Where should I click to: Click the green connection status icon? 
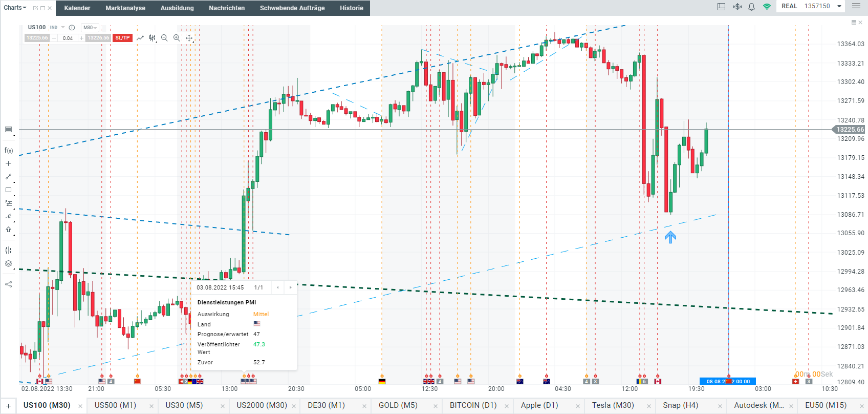[x=767, y=7]
